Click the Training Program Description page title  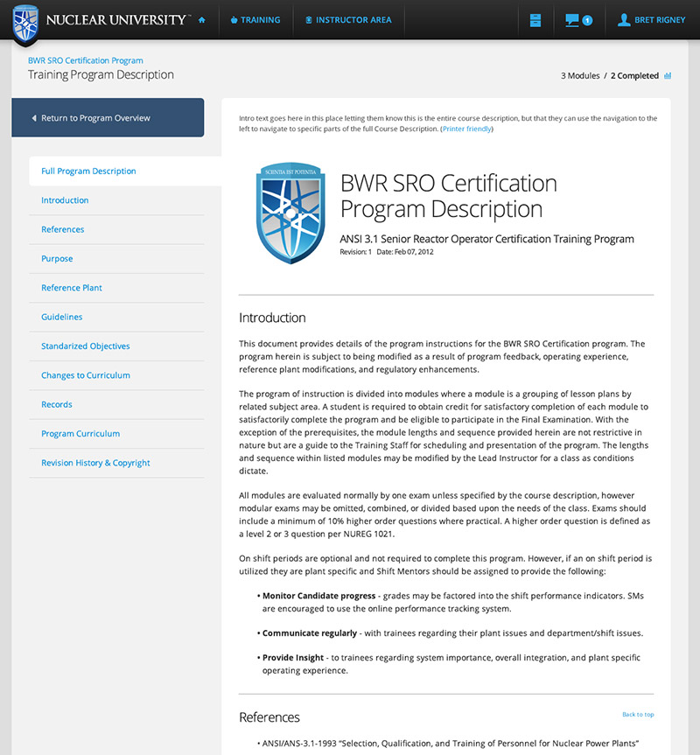(x=101, y=74)
